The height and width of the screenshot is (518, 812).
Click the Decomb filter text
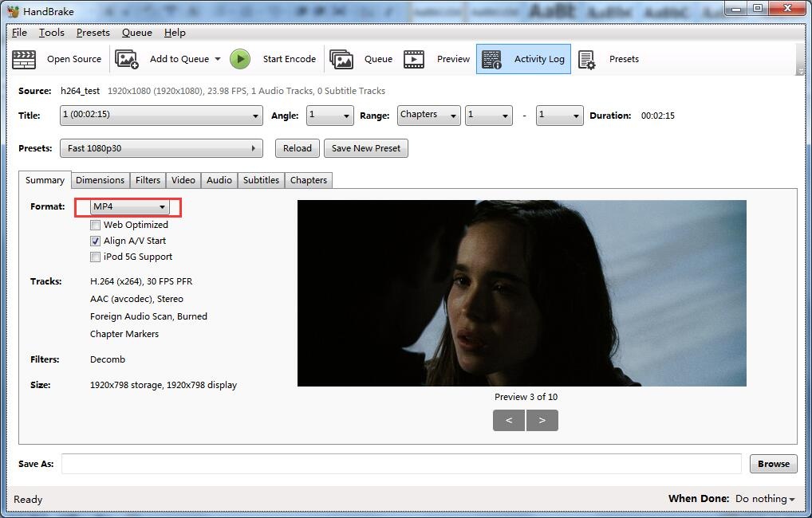click(108, 359)
